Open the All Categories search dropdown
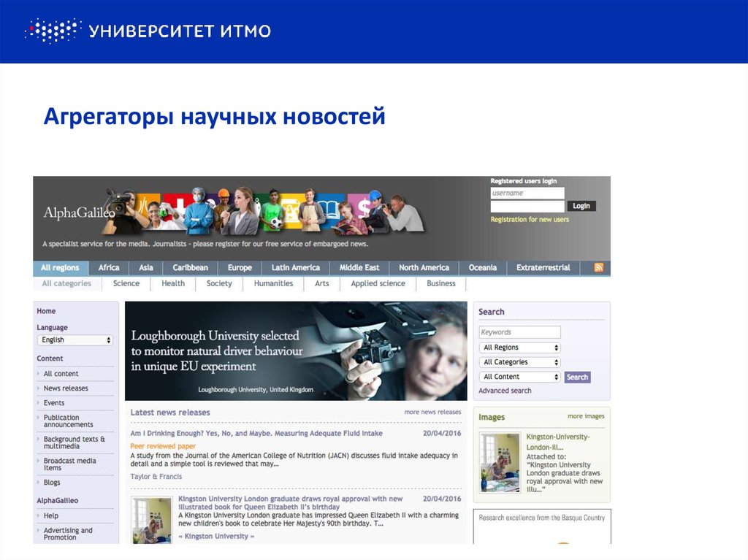 pos(519,361)
